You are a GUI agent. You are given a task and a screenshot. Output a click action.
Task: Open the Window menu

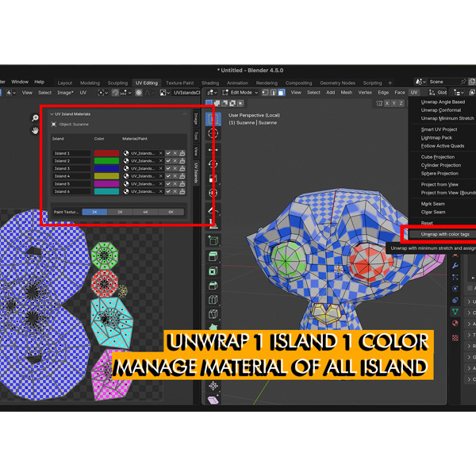[x=20, y=82]
